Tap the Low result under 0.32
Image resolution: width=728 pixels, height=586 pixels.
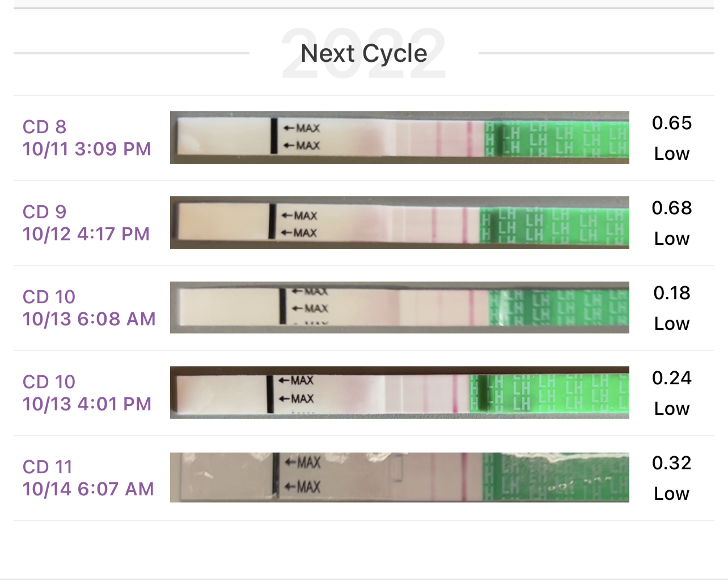tap(672, 494)
